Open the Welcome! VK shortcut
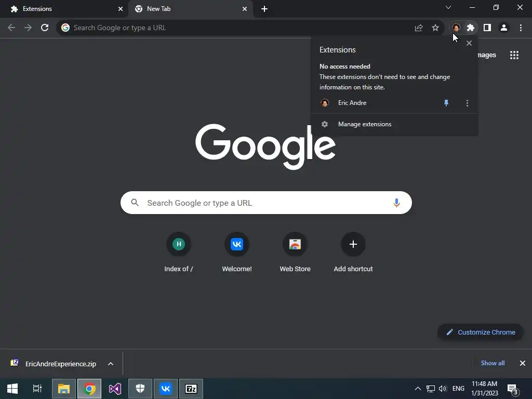The image size is (532, 399). (237, 252)
